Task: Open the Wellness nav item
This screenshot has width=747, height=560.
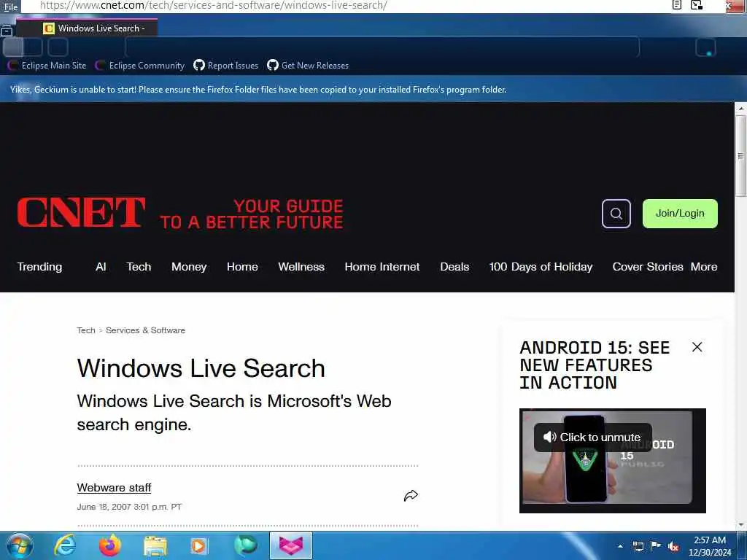Action: 301,267
